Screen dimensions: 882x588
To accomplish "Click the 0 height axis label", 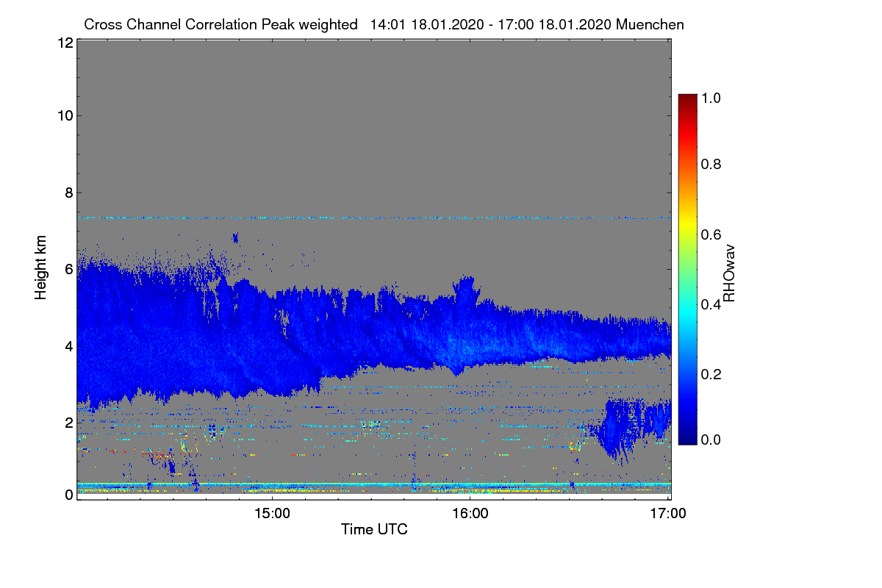I will pos(68,495).
